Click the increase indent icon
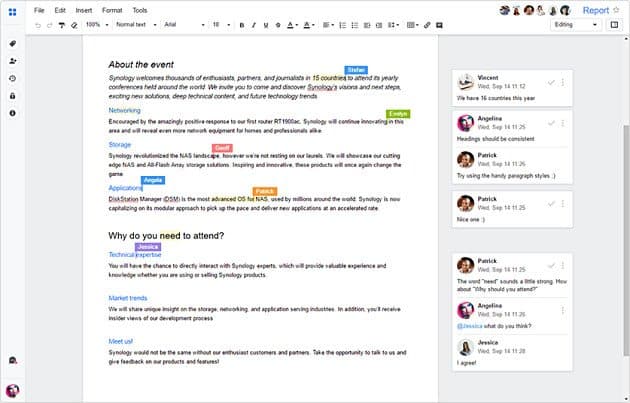Screen dimensions: 630x403 pos(379,25)
